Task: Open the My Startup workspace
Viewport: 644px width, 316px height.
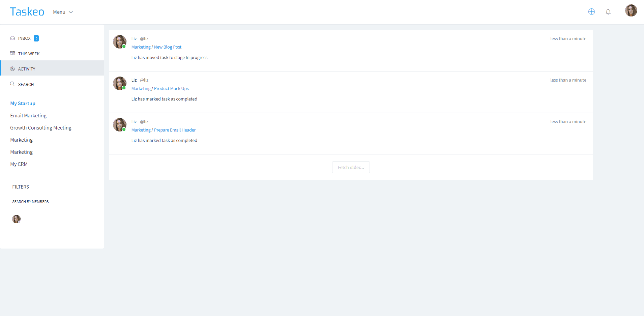Action: 23,104
